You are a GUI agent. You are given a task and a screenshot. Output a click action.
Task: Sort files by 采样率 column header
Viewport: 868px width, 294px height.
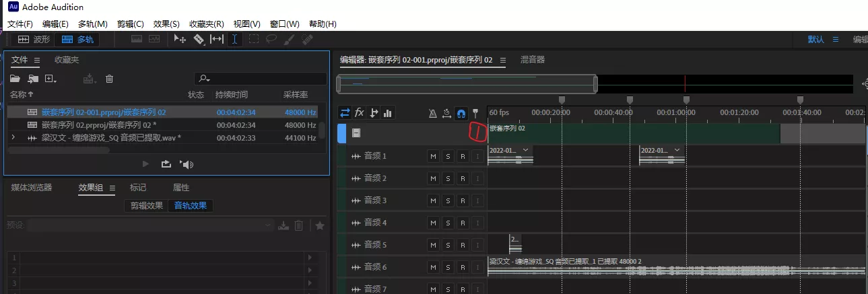click(296, 95)
